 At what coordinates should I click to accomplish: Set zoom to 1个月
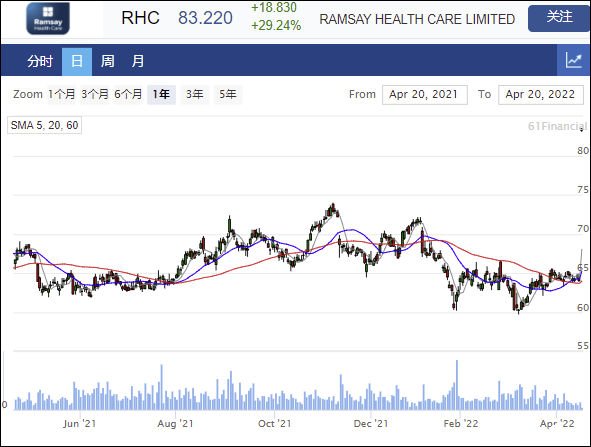[61, 94]
